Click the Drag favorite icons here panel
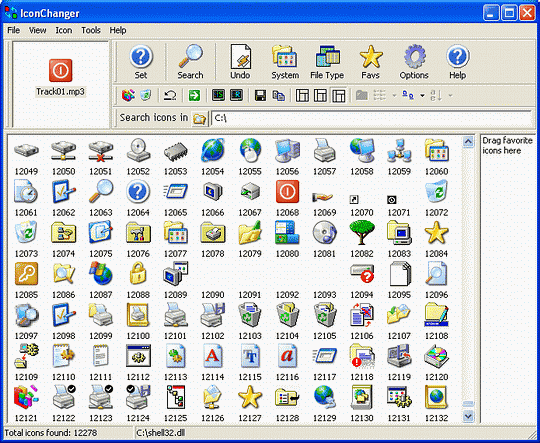 tap(507, 279)
